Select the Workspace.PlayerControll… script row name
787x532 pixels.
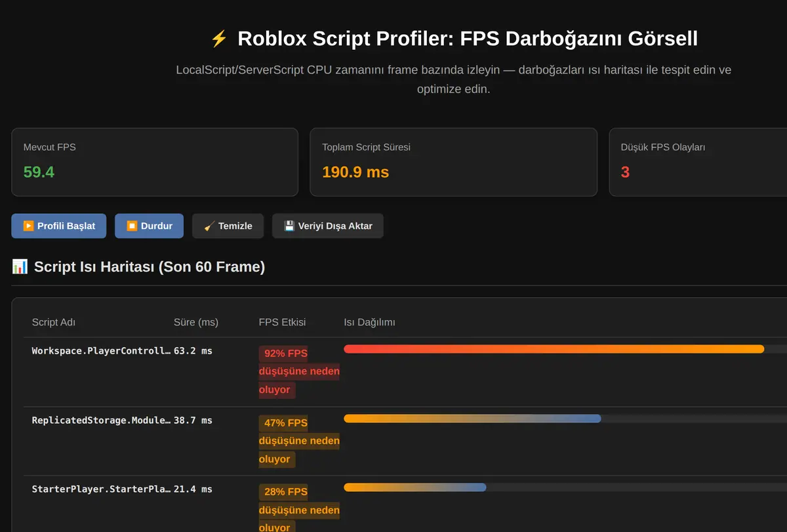(101, 351)
